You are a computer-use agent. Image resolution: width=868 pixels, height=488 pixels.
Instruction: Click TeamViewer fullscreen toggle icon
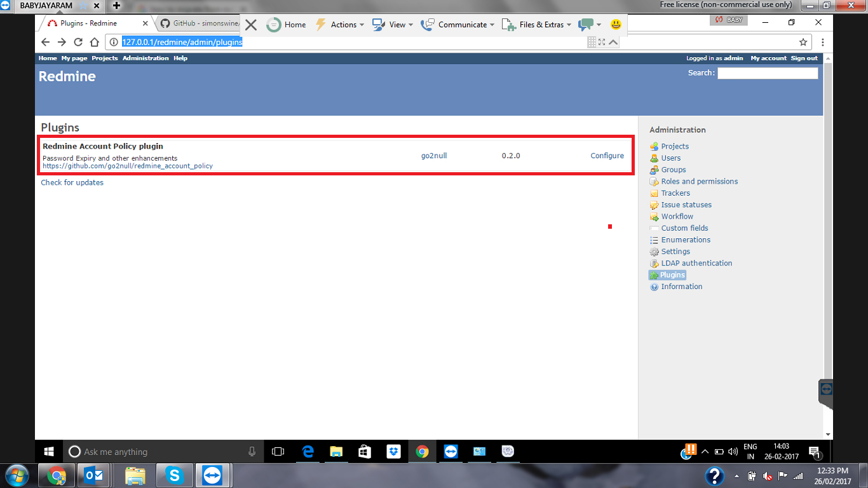[x=602, y=42]
